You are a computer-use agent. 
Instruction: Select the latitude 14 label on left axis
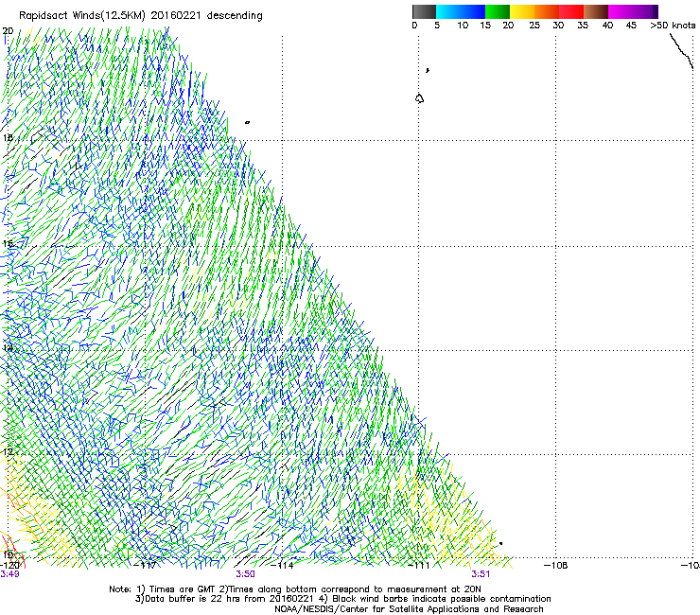pos(8,347)
